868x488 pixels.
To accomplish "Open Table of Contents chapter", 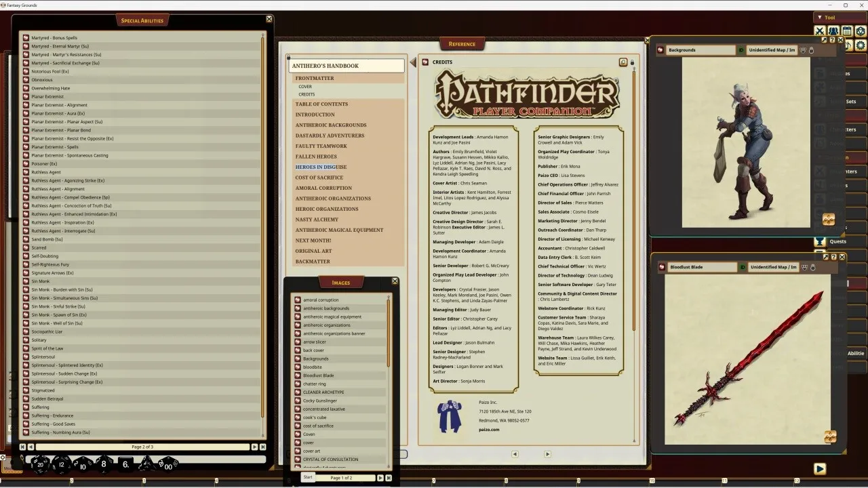I will coord(321,104).
